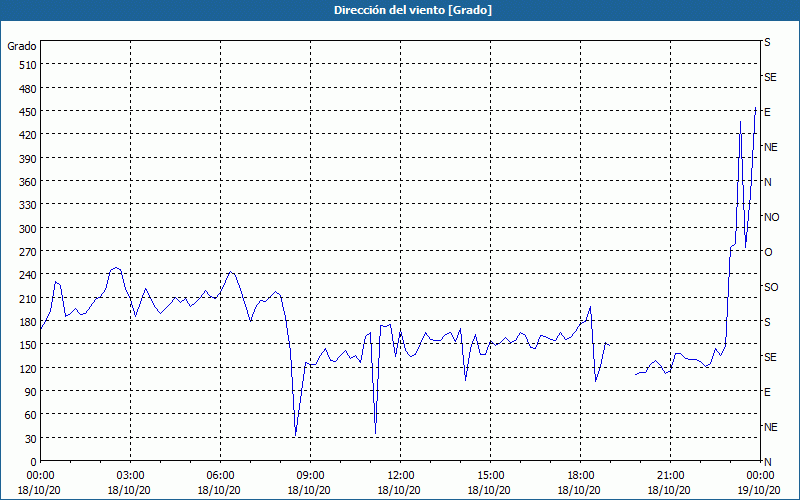800x500 pixels.
Task: Click the 150 y-axis value
Action: [x=28, y=345]
